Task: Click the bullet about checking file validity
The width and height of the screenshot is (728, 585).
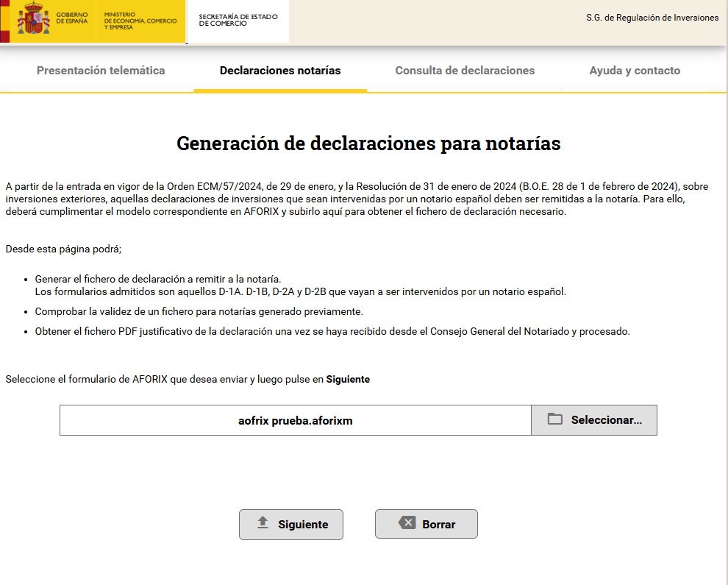Action: [199, 311]
